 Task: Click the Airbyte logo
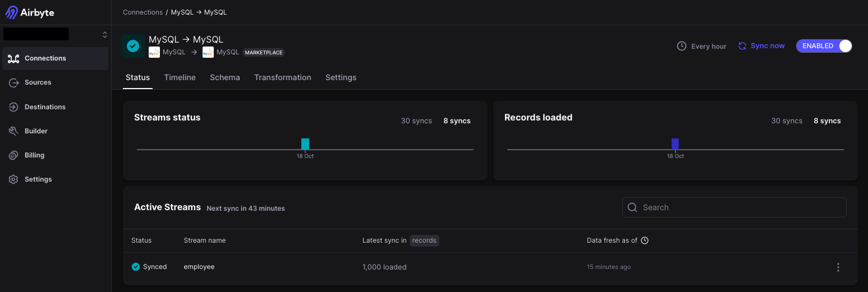30,12
